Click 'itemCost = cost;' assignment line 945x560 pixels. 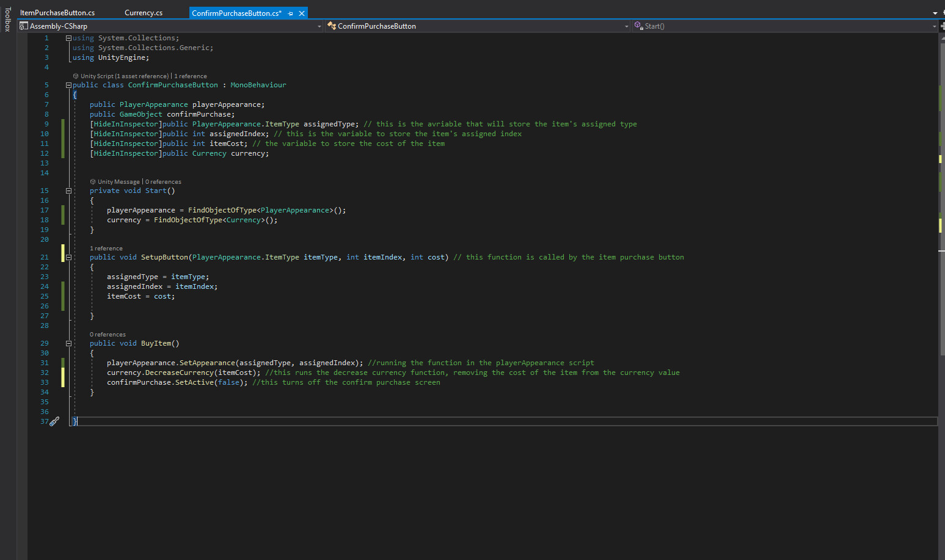click(141, 296)
